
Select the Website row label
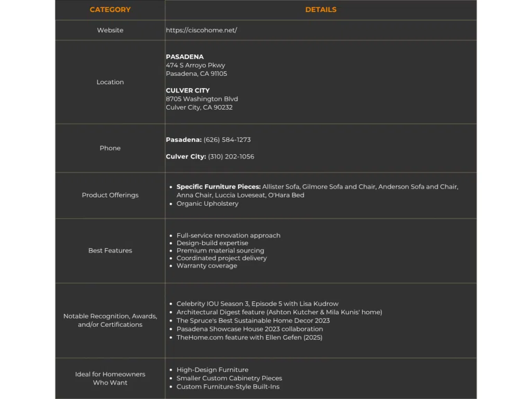coord(110,30)
